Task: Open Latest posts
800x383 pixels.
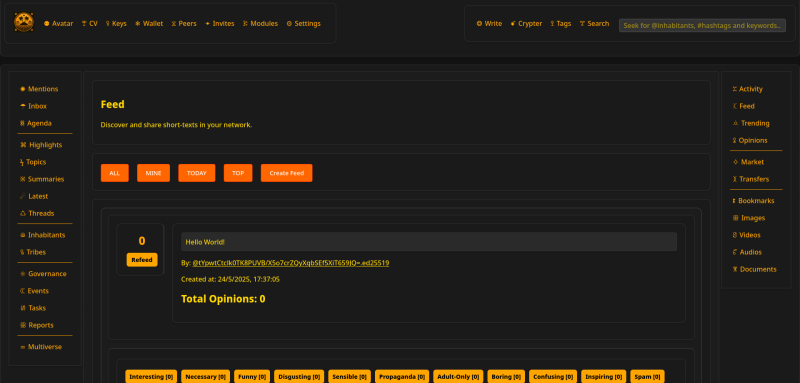Action: (34, 196)
